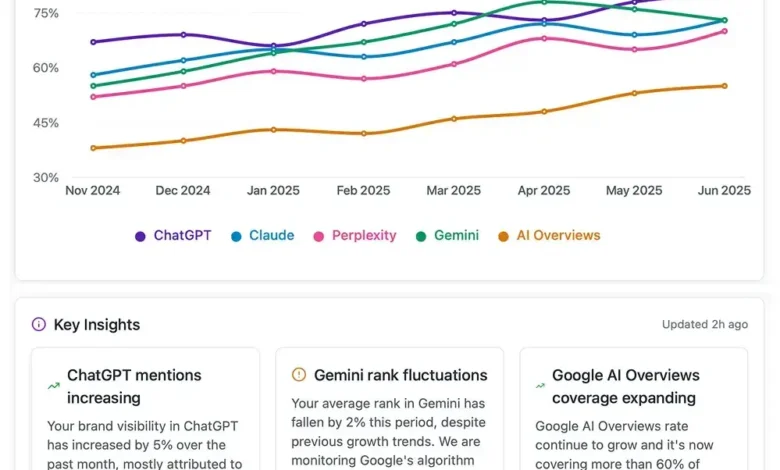Click the purple ChatGPT legend dot
Viewport: 780px width, 470px height.
coord(141,237)
